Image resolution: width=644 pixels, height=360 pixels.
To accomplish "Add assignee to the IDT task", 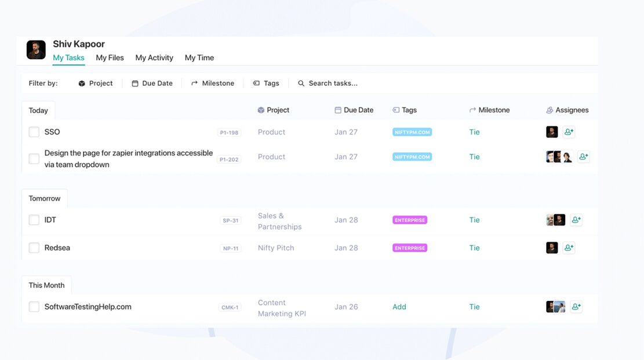I will pyautogui.click(x=576, y=220).
